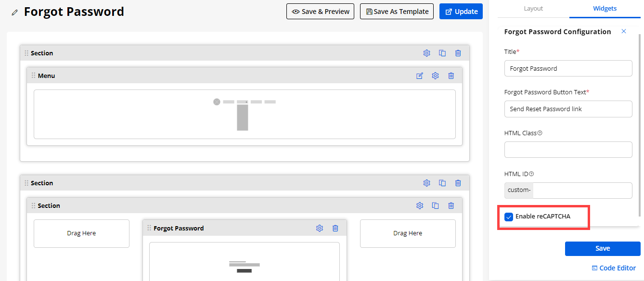Click the pencil icon beside the page title
This screenshot has height=281, width=644.
(x=15, y=13)
